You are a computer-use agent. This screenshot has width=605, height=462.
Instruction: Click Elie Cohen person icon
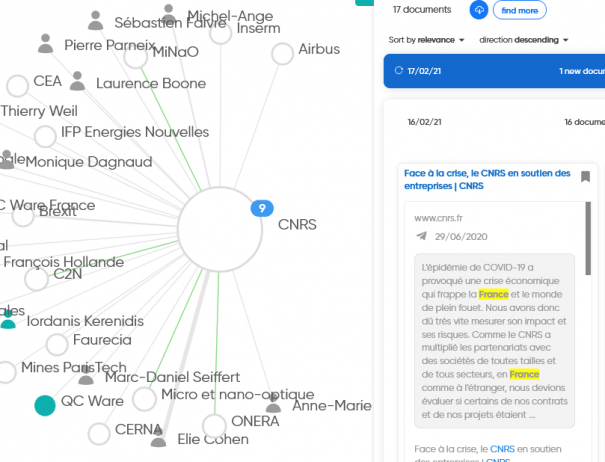(158, 437)
